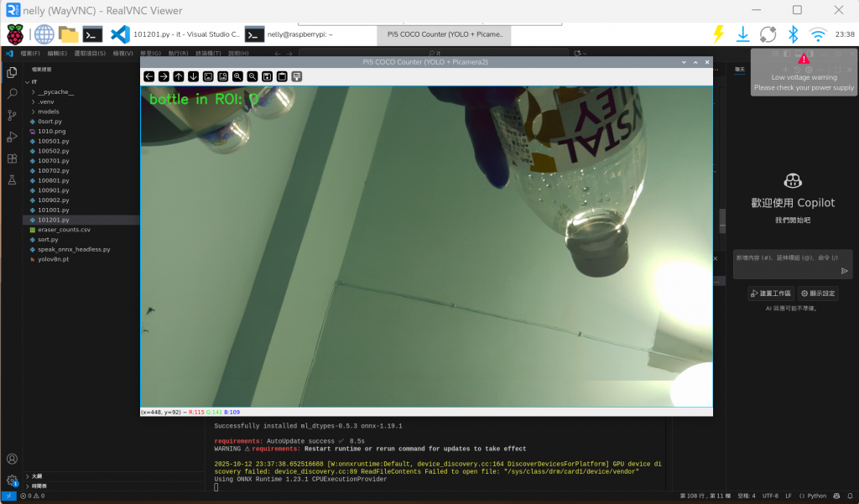Switch to the 101201.py Visual Studio Code taskbar item
Image resolution: width=859 pixels, height=504 pixels.
[175, 34]
